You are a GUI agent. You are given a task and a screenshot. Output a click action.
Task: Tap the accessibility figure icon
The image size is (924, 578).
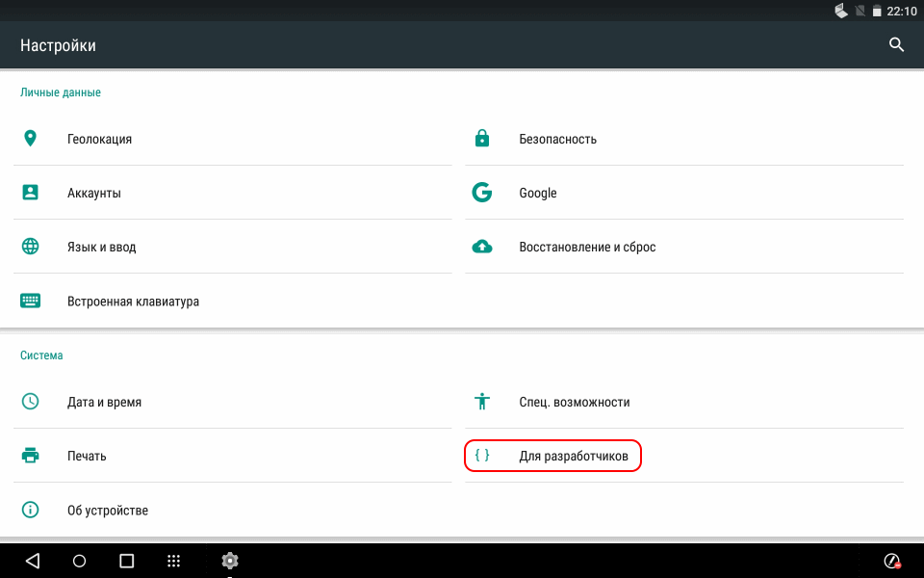482,402
